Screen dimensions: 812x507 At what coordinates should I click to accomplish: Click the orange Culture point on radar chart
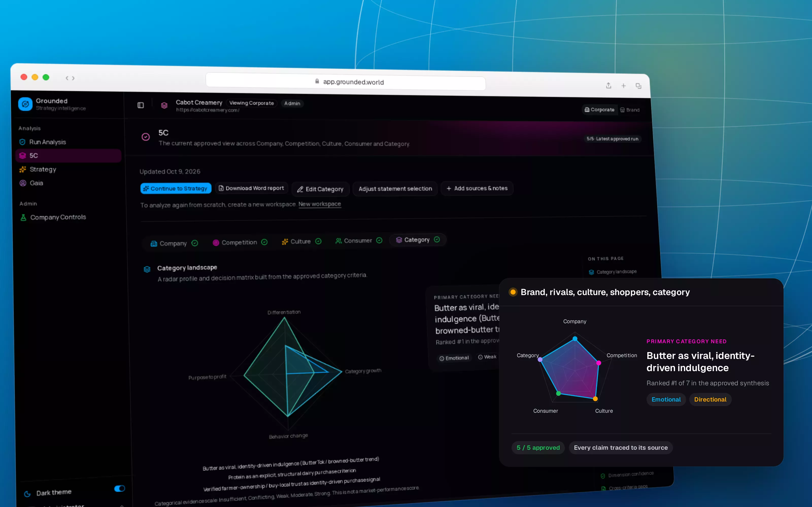[x=595, y=399]
